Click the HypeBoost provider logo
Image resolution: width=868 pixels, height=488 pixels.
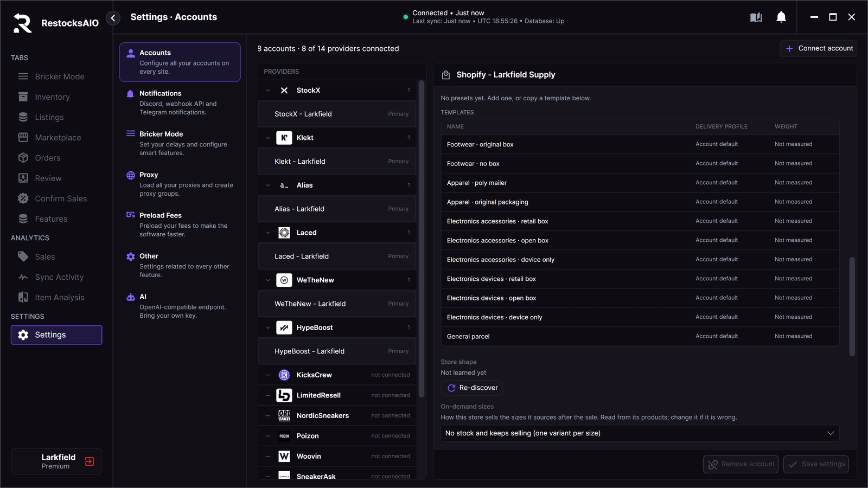[284, 328]
